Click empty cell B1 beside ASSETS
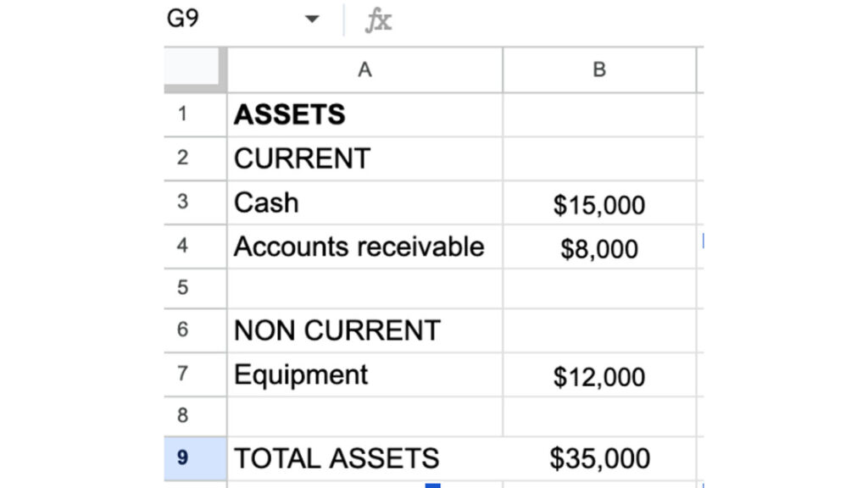The height and width of the screenshot is (488, 868). (599, 114)
